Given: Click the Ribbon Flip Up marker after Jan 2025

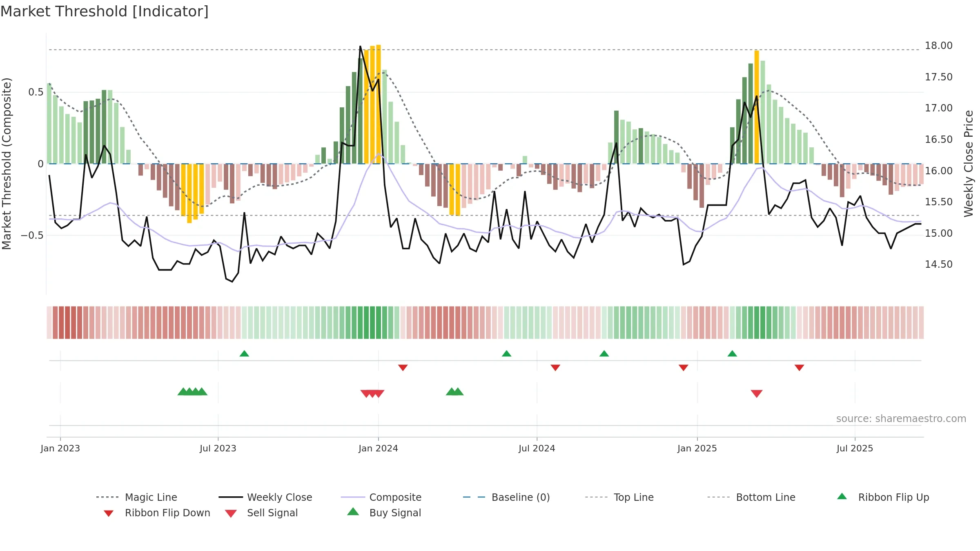Looking at the screenshot, I should click(732, 353).
